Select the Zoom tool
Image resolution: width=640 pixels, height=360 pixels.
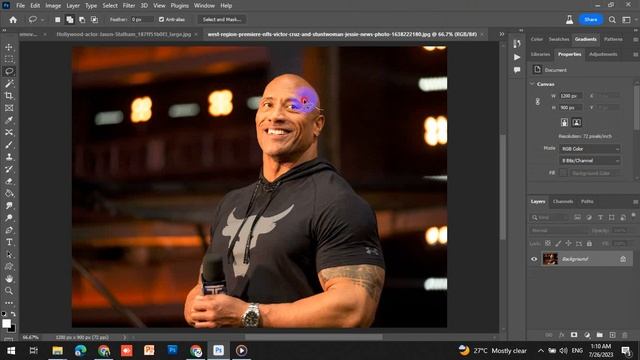pyautogui.click(x=9, y=291)
